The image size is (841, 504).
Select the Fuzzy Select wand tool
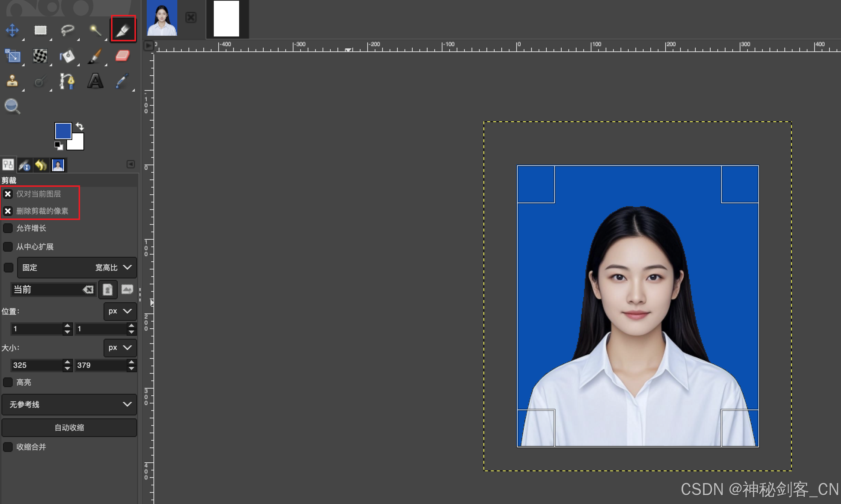(x=95, y=30)
